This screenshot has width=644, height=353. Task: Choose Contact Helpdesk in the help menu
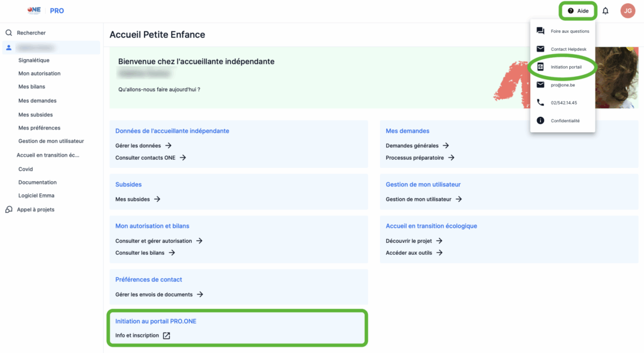pyautogui.click(x=568, y=49)
